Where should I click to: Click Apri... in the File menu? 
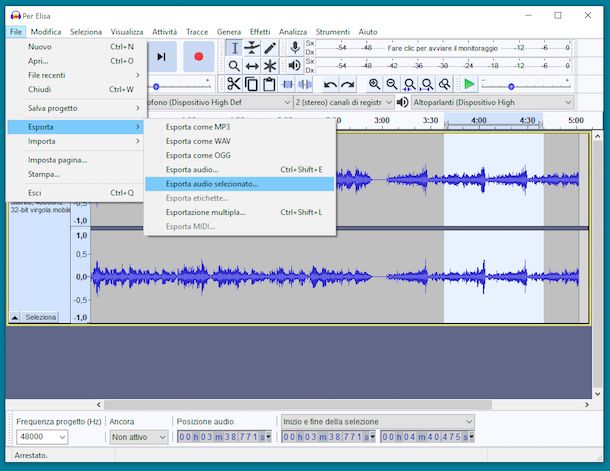[x=77, y=61]
